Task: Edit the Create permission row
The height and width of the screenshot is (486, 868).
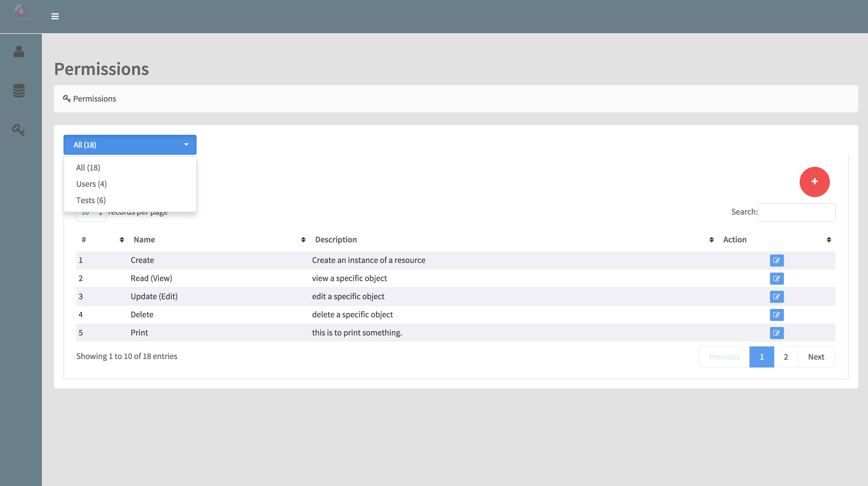Action: [x=776, y=260]
